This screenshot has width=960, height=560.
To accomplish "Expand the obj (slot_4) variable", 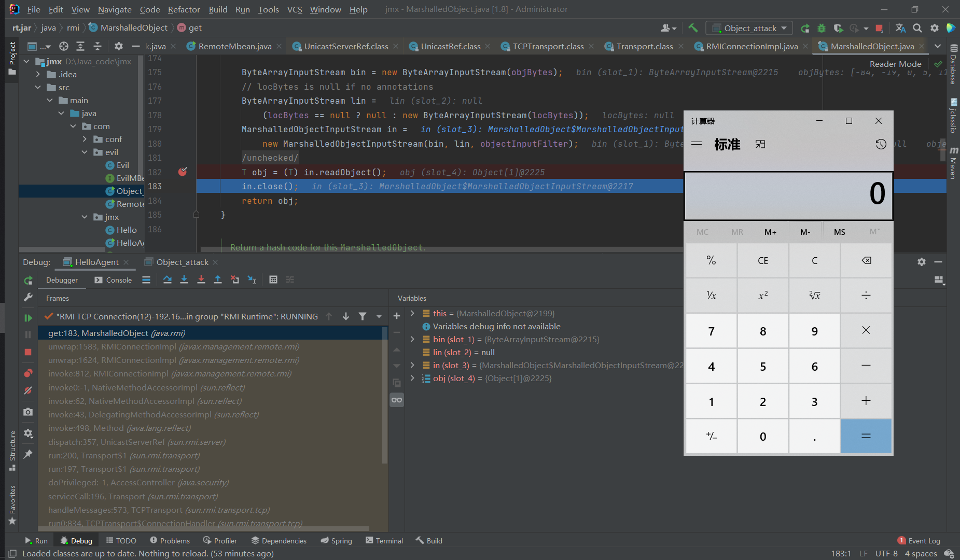I will 412,378.
